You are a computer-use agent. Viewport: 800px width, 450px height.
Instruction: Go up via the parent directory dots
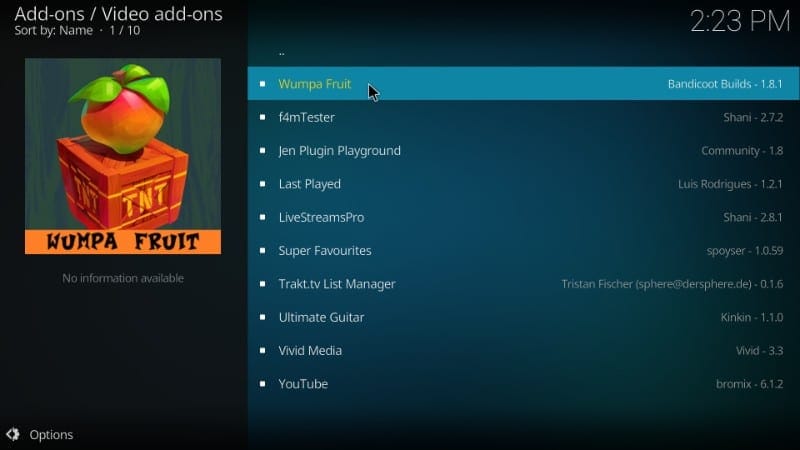282,53
